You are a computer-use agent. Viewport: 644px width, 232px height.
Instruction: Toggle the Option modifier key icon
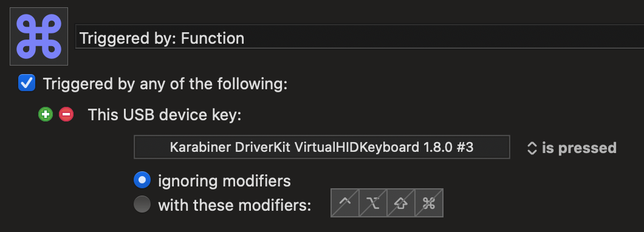pyautogui.click(x=373, y=203)
